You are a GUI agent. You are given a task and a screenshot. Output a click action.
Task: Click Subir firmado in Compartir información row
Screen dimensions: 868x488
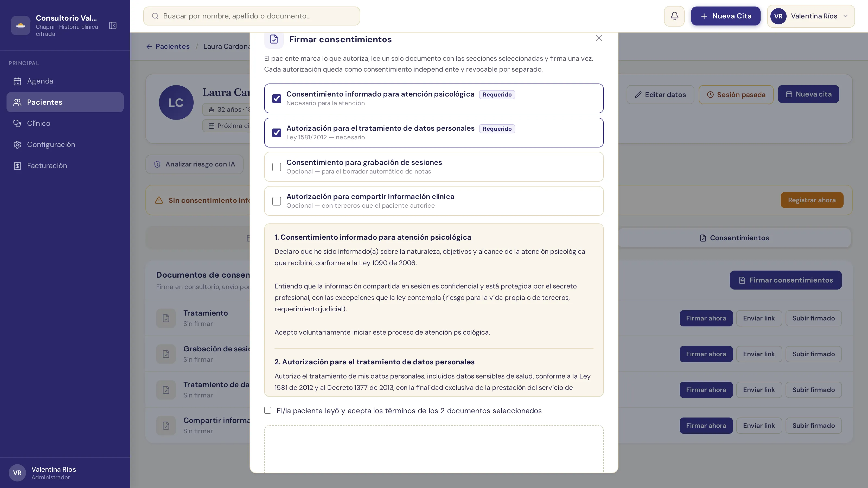click(x=814, y=426)
